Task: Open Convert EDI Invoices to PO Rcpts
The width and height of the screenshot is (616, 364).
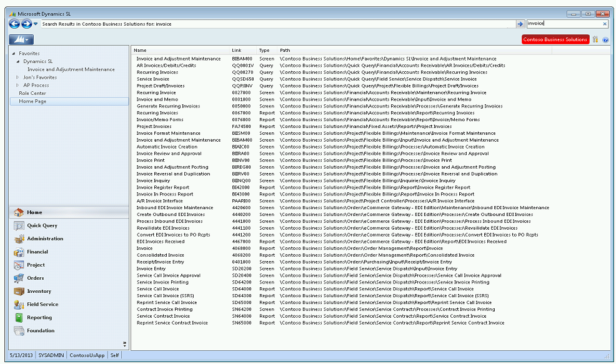Action: [x=173, y=235]
